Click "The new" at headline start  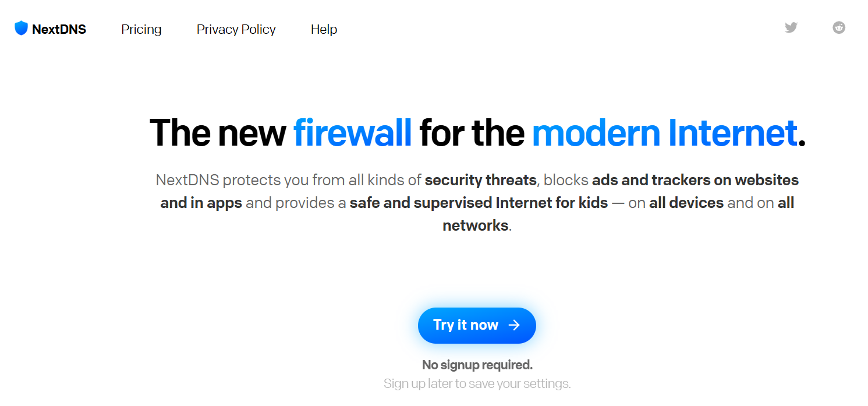pyautogui.click(x=218, y=133)
